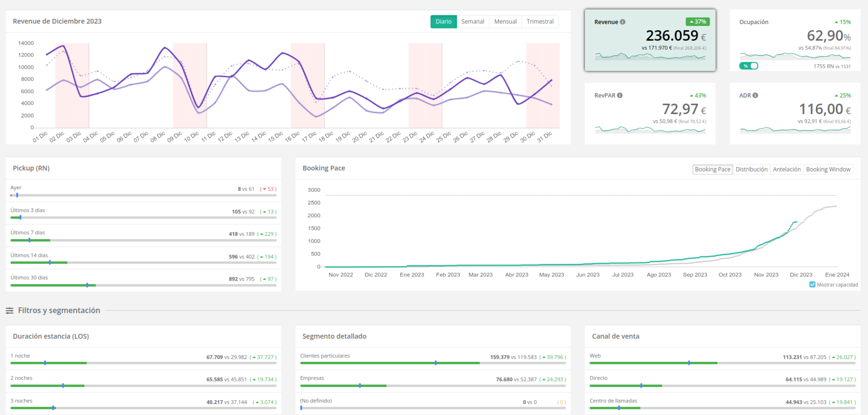Click the ADR card sparkline
Image resolution: width=868 pixels, height=415 pixels.
(x=795, y=129)
